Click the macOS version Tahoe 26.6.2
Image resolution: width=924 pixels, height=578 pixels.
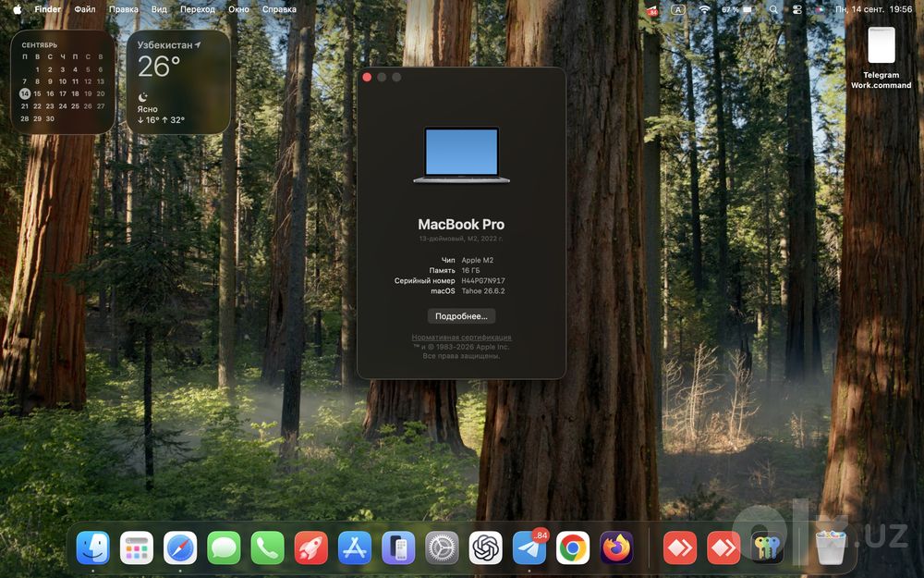pyautogui.click(x=483, y=290)
